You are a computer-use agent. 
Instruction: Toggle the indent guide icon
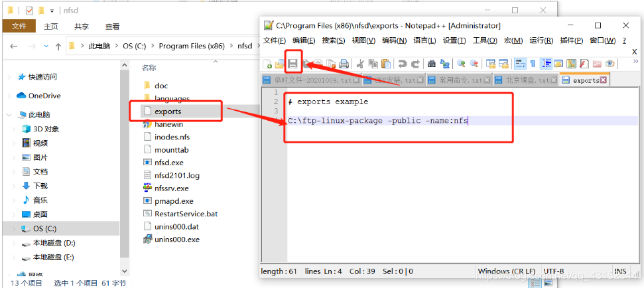(x=546, y=64)
